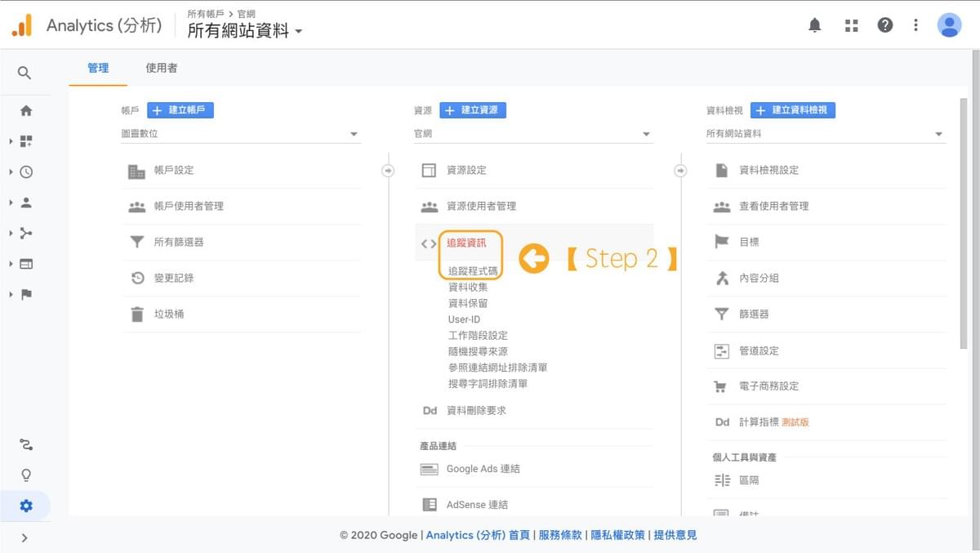980x553 pixels.
Task: Open the 所有網站資料 view dropdown in column
Action: pos(826,134)
